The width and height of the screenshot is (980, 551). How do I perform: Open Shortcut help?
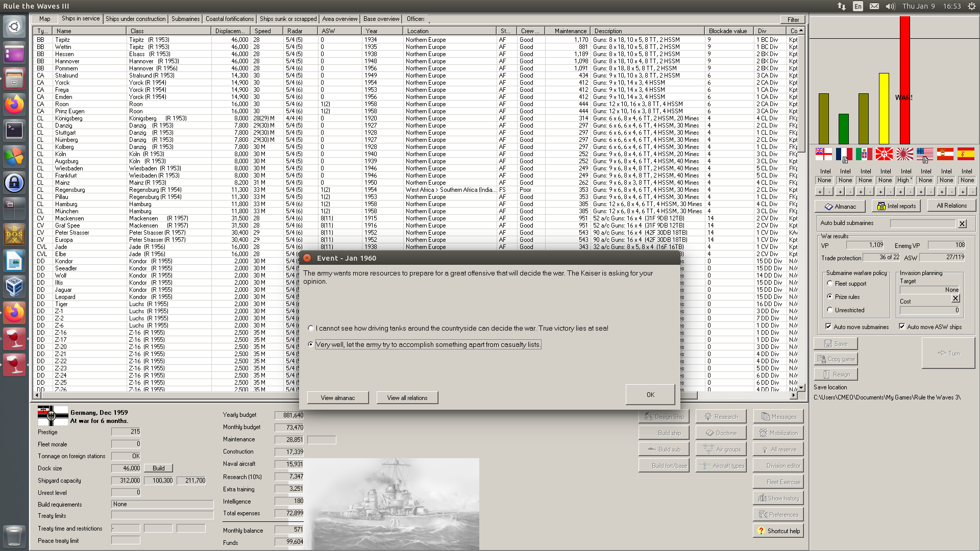point(778,531)
